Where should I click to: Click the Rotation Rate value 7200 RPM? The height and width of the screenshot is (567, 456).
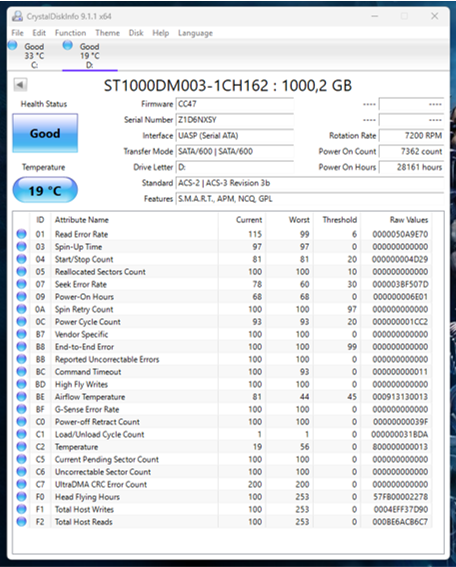pos(411,136)
